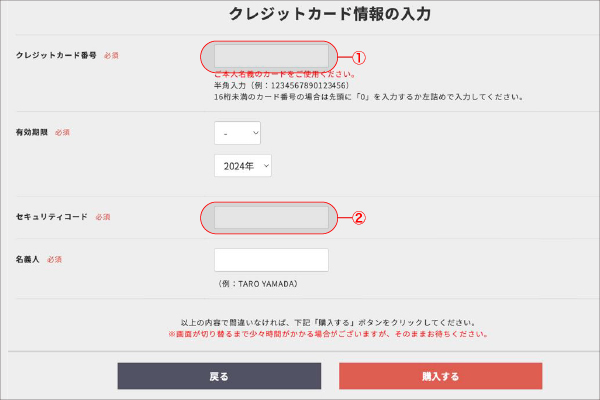This screenshot has height=400, width=600.
Task: Submit with the 購入する button
Action: (x=440, y=376)
